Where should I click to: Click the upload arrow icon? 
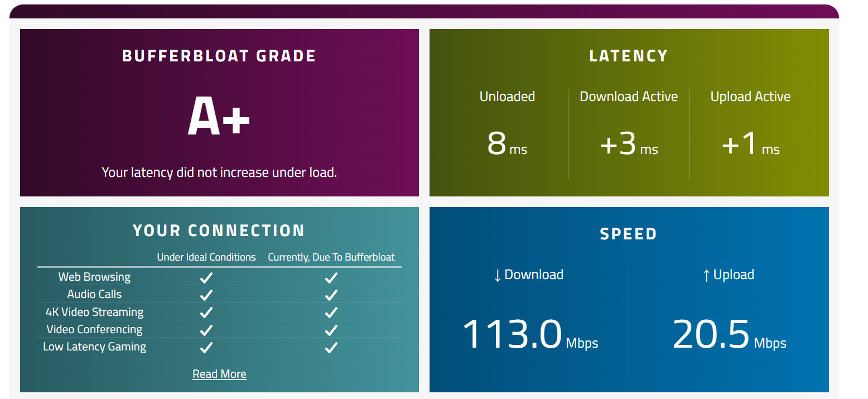pyautogui.click(x=706, y=275)
